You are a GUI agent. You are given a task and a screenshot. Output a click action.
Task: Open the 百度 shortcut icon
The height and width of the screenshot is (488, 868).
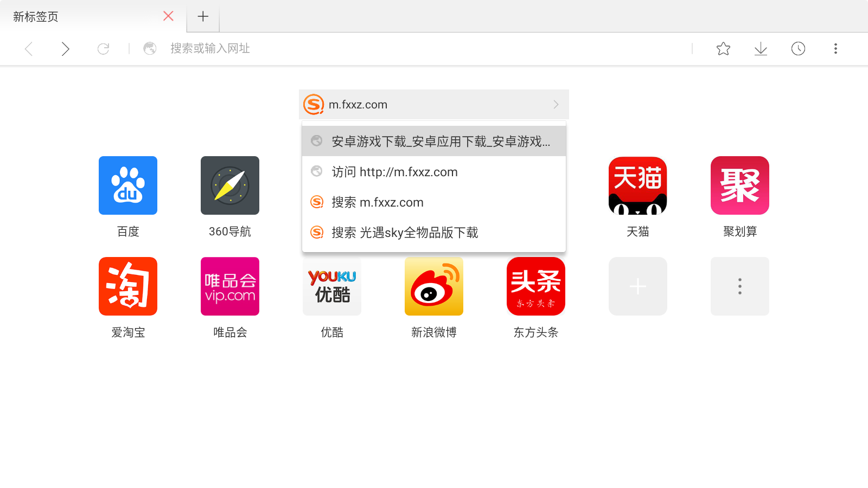(x=128, y=185)
